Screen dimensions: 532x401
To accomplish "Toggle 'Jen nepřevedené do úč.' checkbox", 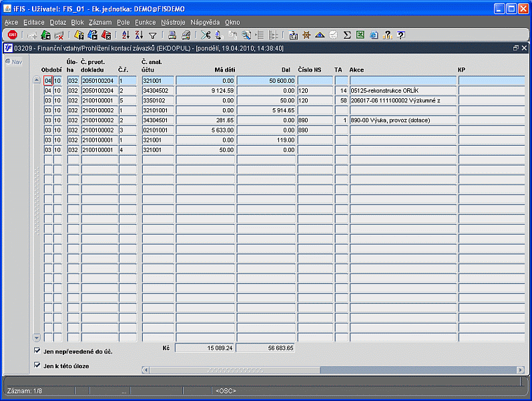I will 37,350.
